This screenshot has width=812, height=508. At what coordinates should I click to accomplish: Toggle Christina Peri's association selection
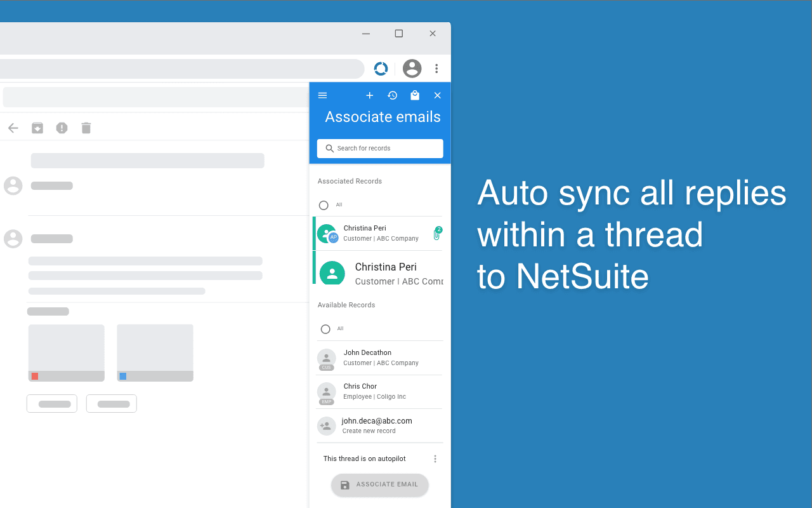[327, 233]
